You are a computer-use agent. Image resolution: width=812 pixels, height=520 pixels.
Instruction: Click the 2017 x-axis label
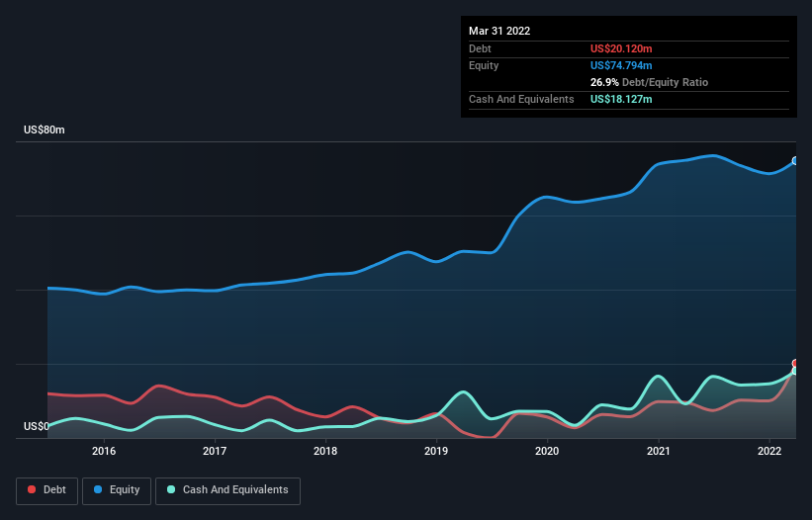click(x=215, y=451)
